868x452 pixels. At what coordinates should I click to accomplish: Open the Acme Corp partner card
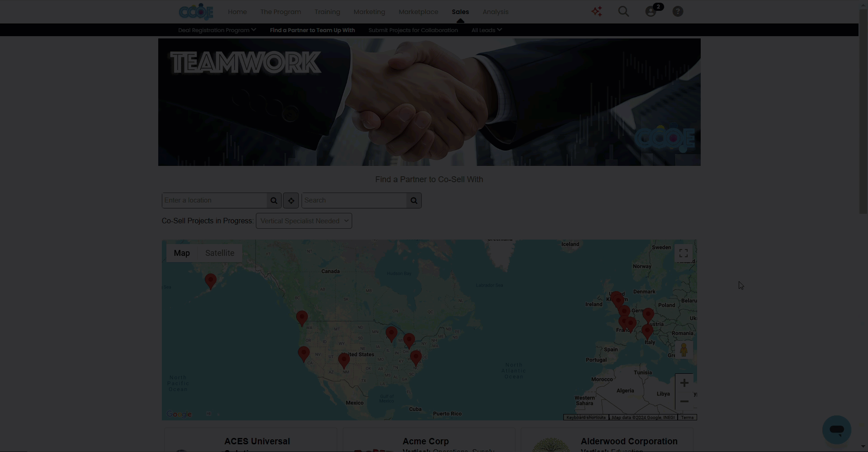[x=429, y=440]
